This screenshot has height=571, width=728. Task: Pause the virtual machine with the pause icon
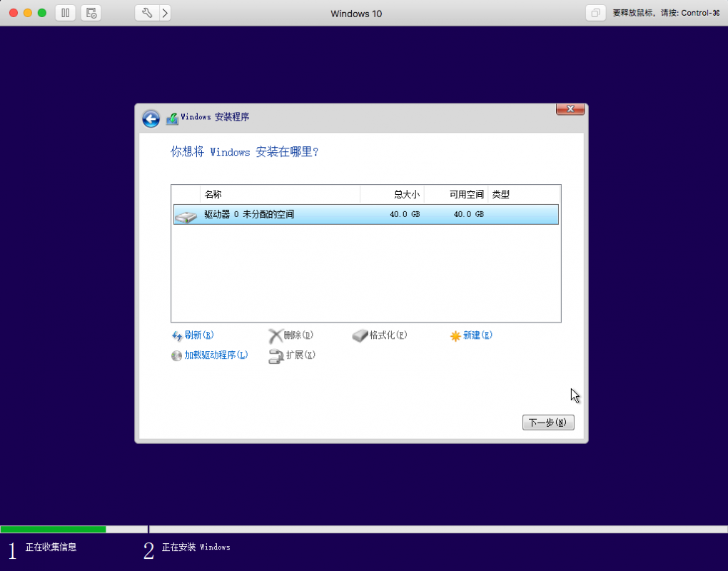tap(66, 13)
